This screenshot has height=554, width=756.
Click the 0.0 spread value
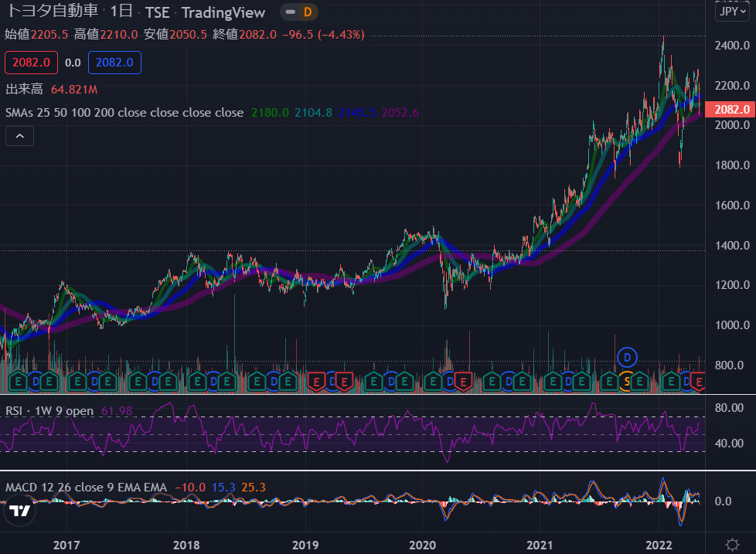[x=73, y=63]
